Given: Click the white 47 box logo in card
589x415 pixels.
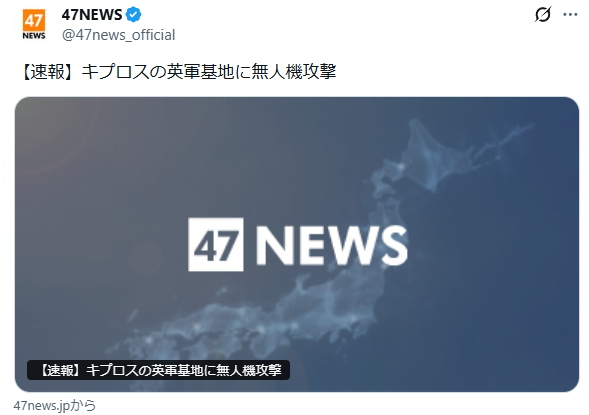Looking at the screenshot, I should pos(216,244).
